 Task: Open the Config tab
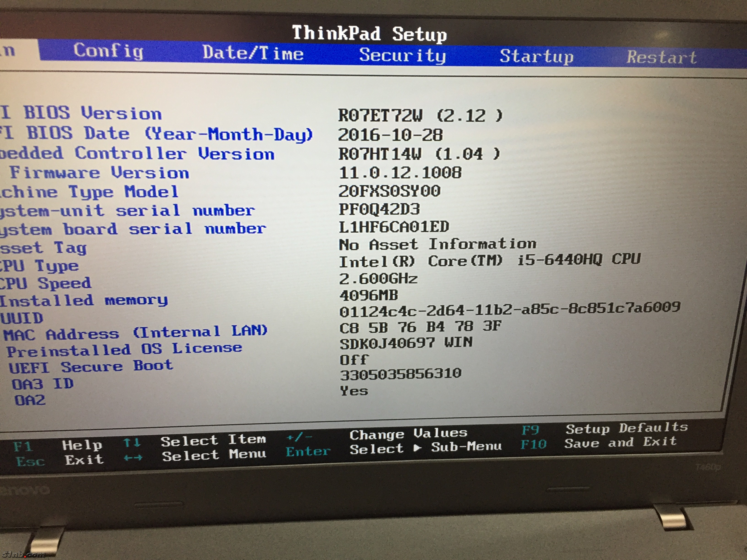pyautogui.click(x=108, y=51)
